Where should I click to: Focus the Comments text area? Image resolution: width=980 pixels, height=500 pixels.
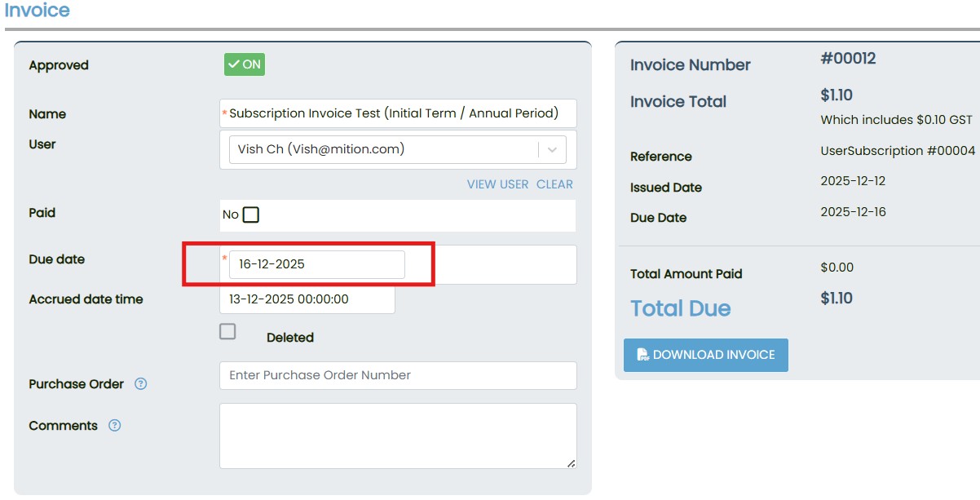pyautogui.click(x=398, y=436)
